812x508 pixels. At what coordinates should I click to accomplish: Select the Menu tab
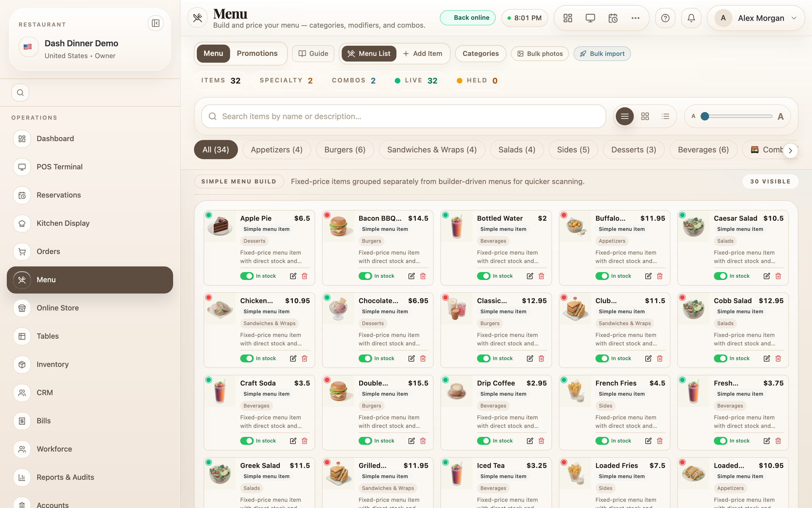click(213, 53)
